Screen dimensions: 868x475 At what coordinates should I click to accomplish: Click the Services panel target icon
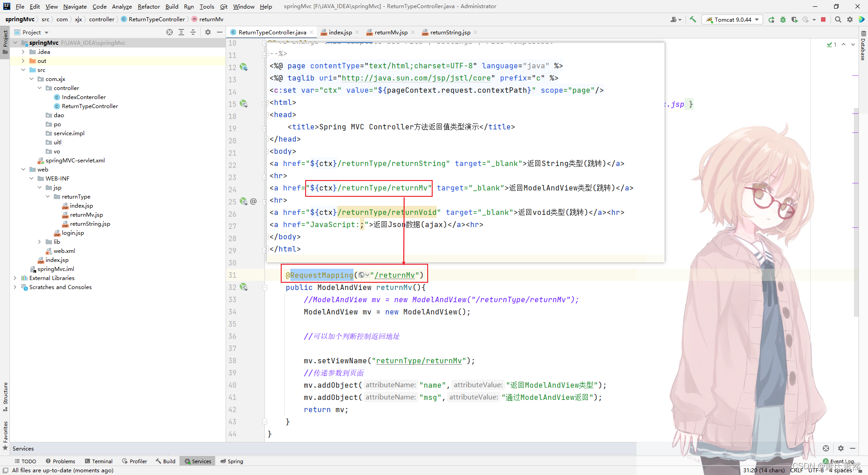coord(826,448)
